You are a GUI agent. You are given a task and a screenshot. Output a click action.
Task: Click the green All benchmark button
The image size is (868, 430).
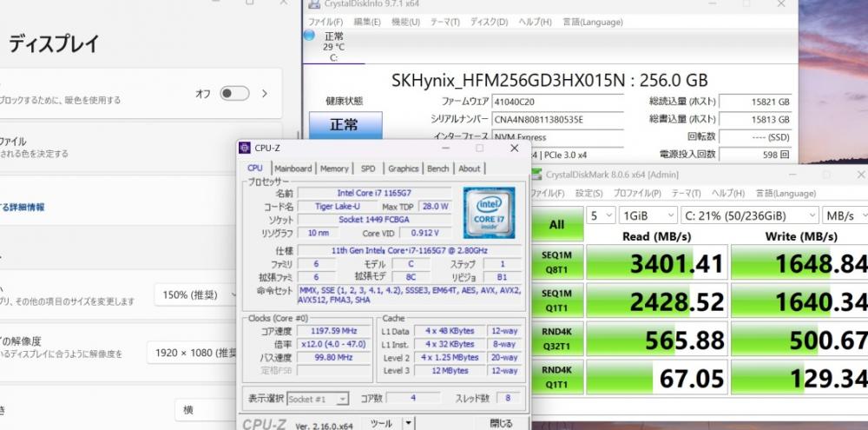(557, 224)
